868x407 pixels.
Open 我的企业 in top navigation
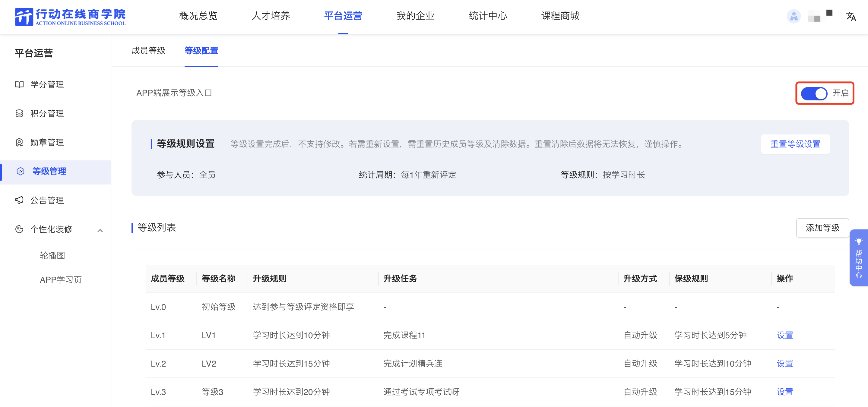416,16
